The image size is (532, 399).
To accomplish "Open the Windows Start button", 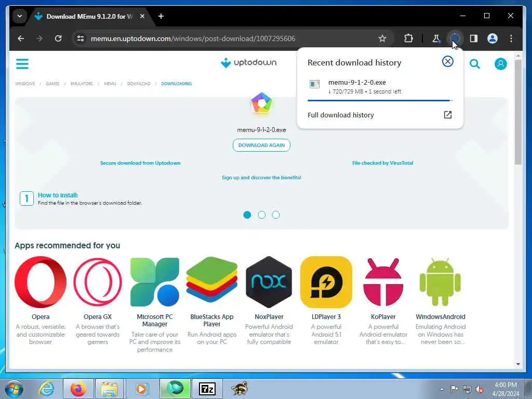I will (x=14, y=389).
